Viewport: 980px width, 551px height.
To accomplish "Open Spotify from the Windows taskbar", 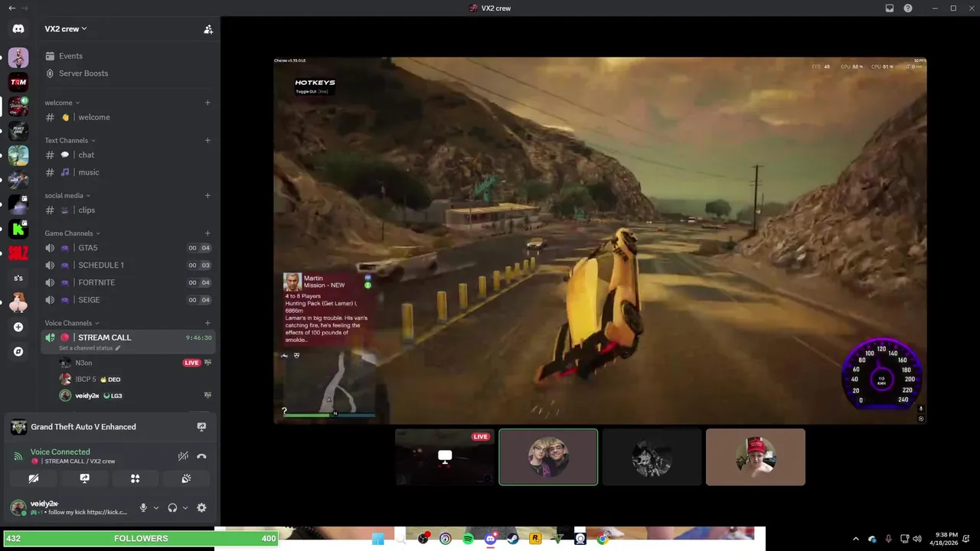I will tap(468, 539).
